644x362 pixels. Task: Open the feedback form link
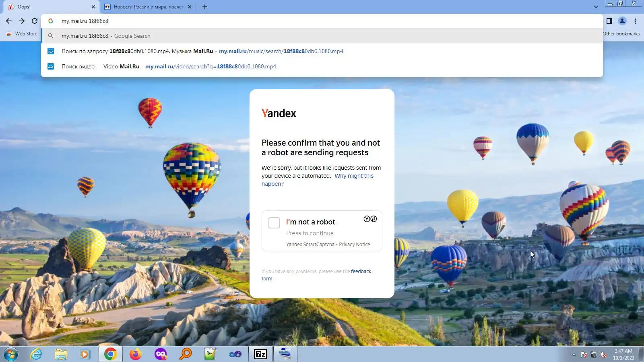click(316, 275)
